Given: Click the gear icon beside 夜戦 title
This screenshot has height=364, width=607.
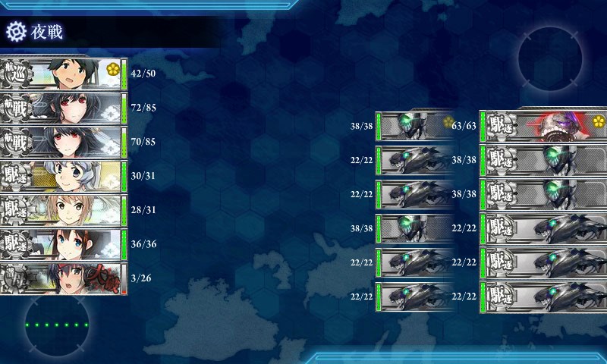Looking at the screenshot, I should [16, 32].
